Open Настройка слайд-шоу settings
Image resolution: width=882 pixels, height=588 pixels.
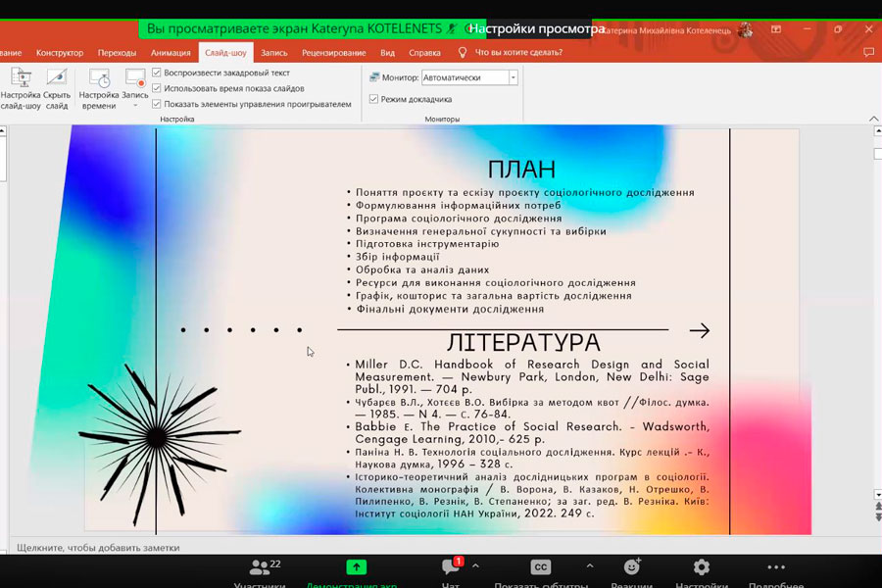coord(21,89)
